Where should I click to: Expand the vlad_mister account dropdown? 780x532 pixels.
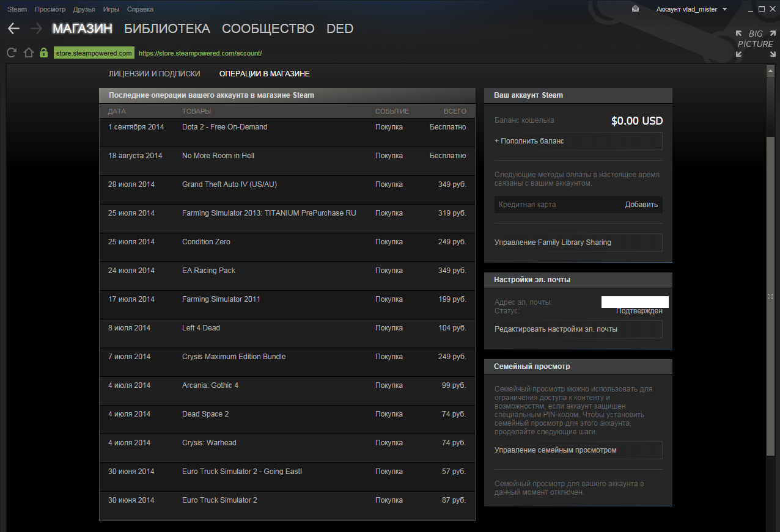click(691, 9)
